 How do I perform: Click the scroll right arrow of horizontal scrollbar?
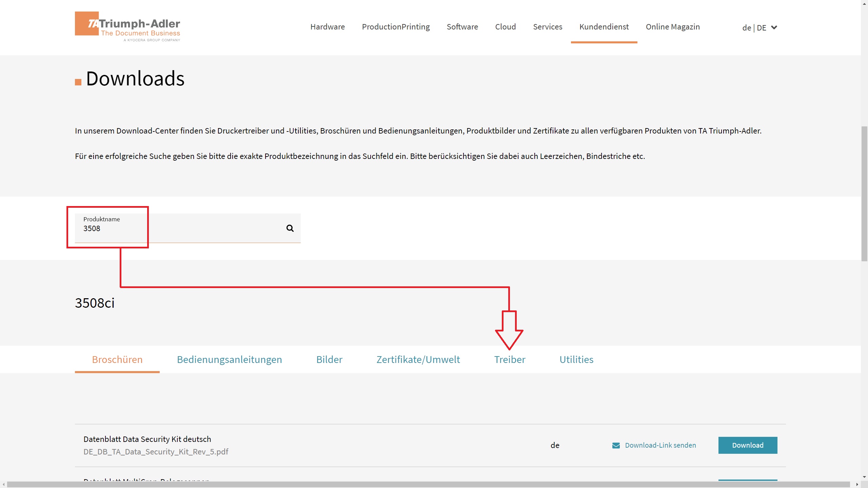tap(857, 485)
